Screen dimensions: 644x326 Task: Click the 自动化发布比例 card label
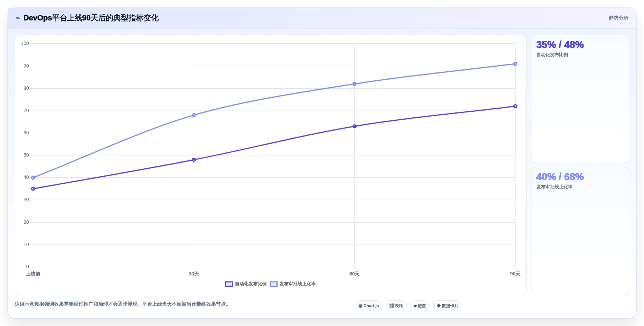tap(552, 55)
